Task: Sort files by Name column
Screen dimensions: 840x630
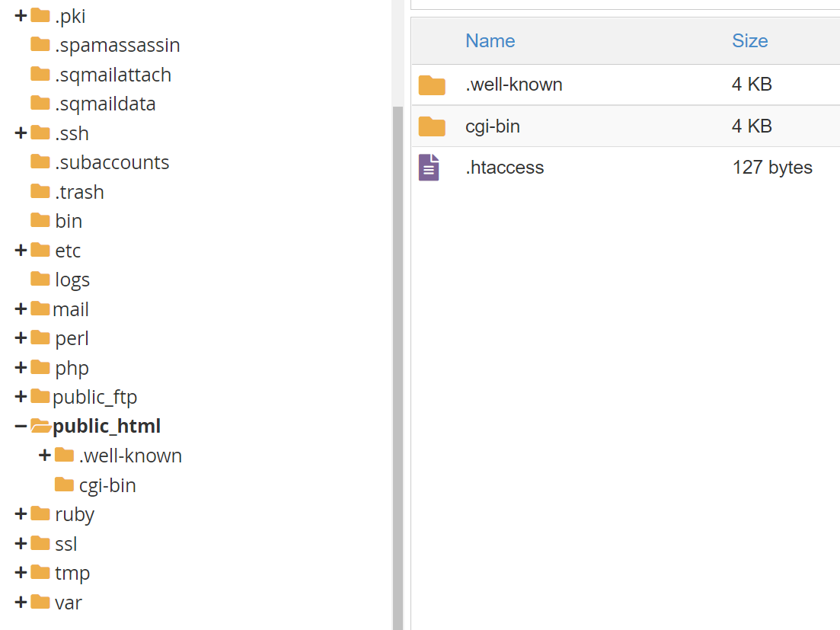Action: pos(490,41)
